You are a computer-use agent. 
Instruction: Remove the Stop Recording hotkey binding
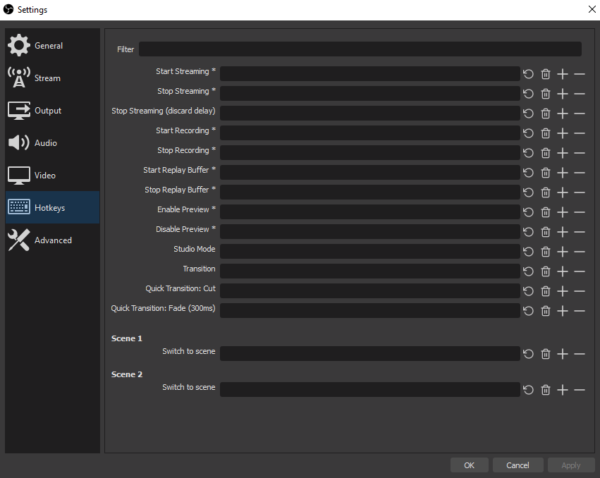(579, 153)
